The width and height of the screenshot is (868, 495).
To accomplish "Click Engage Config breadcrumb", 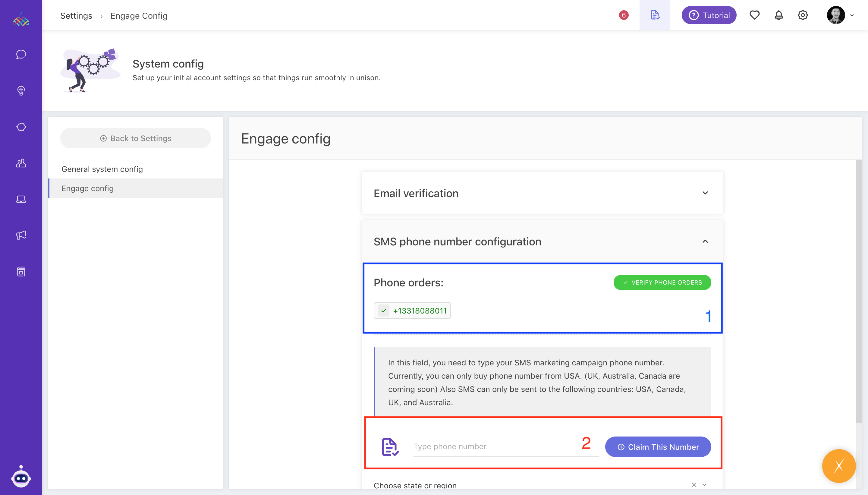I will [139, 16].
